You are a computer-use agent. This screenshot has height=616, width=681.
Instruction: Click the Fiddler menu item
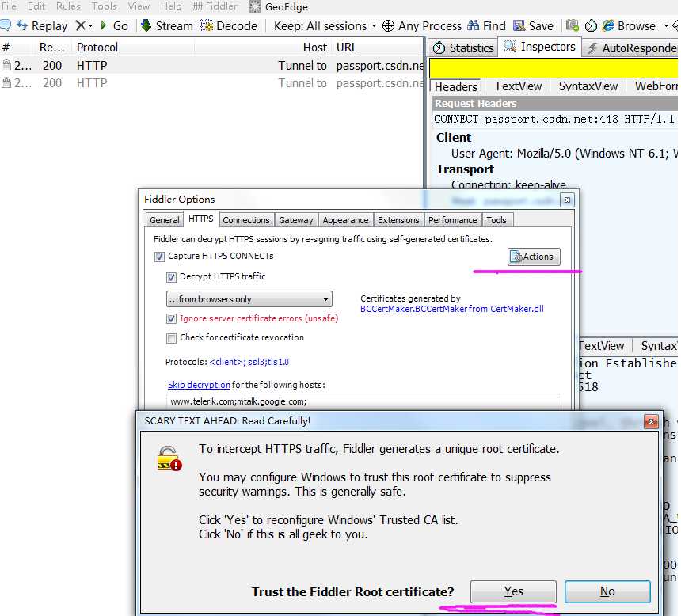coord(215,6)
